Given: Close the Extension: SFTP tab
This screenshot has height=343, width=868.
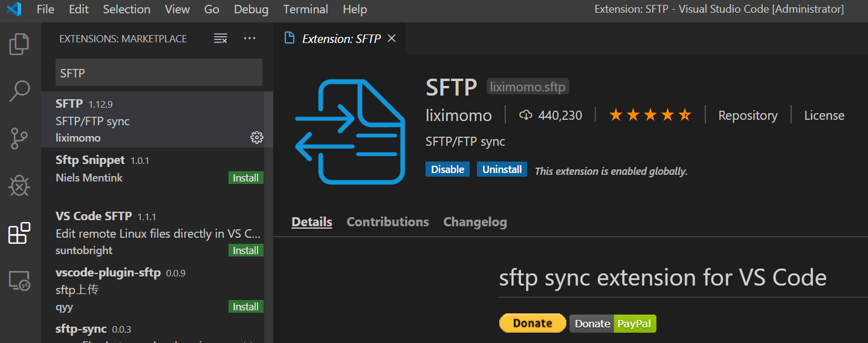Looking at the screenshot, I should [391, 38].
